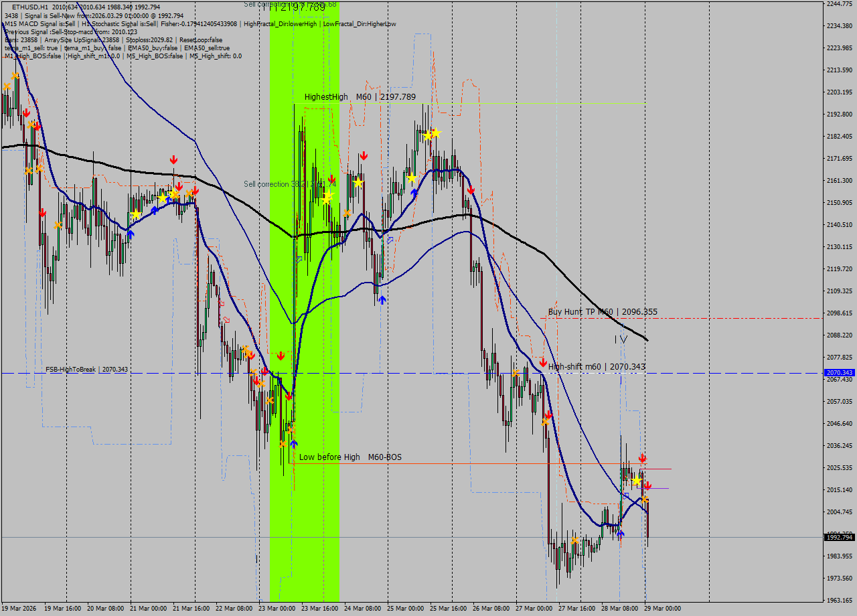Select the orange X marker at 27 Mar lows
This screenshot has width=857, height=616.
pos(574,540)
